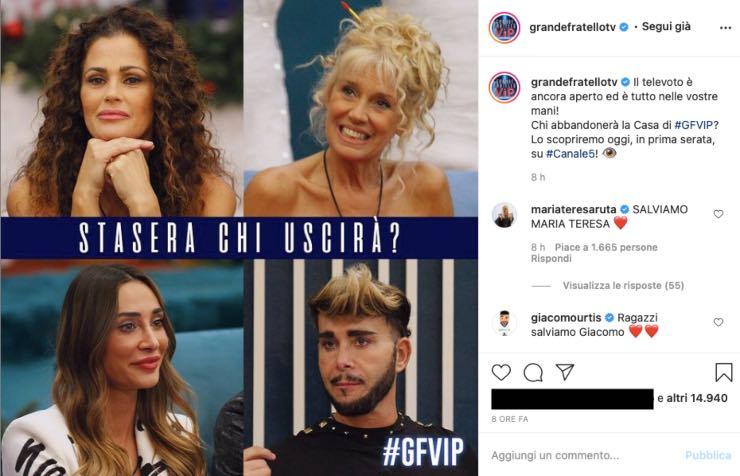The height and width of the screenshot is (476, 740).
Task: Like the post with the heart icon
Action: pyautogui.click(x=501, y=373)
